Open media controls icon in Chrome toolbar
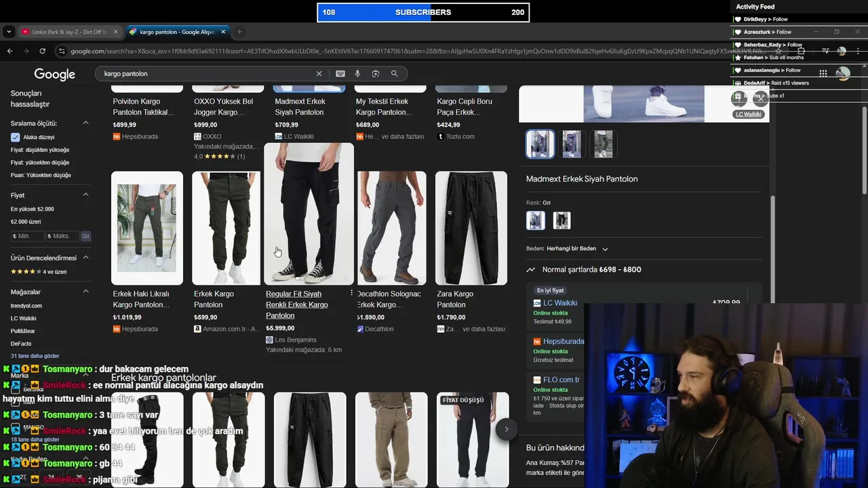 click(x=825, y=51)
